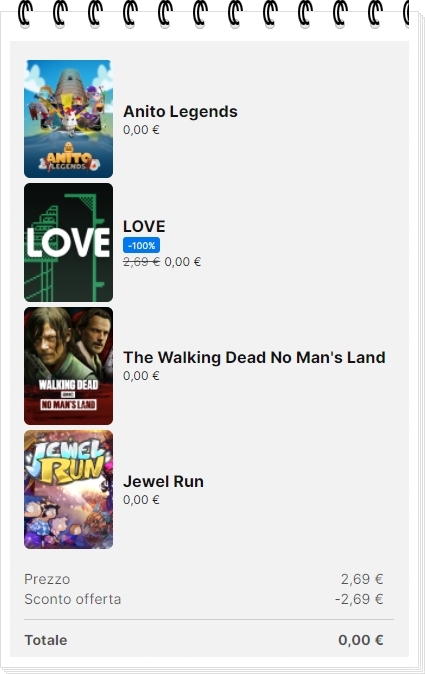Open the Anito Legends cover thumbnail
This screenshot has width=425, height=674.
coord(68,119)
